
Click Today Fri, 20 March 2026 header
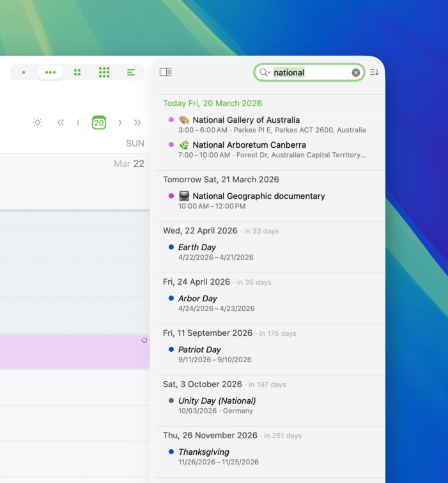(x=212, y=103)
